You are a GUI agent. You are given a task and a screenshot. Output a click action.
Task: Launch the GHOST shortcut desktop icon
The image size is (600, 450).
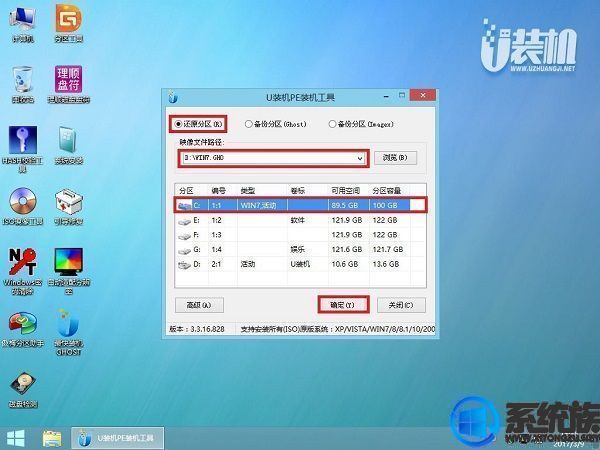(68, 332)
